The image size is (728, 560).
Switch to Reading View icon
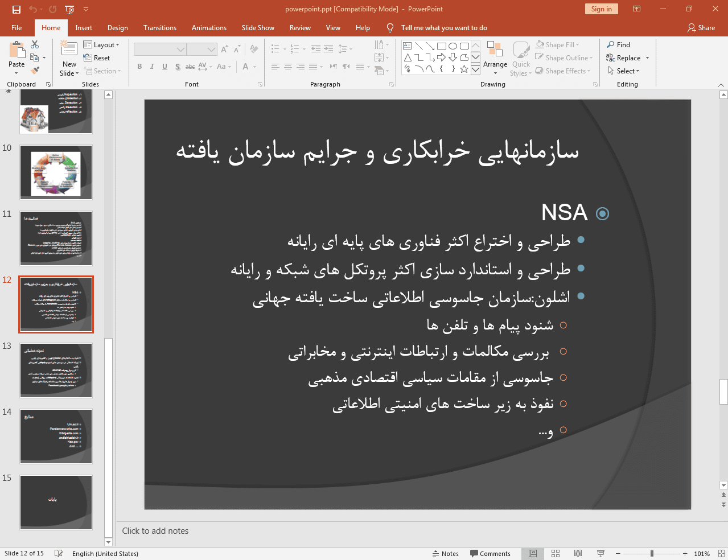[578, 553]
